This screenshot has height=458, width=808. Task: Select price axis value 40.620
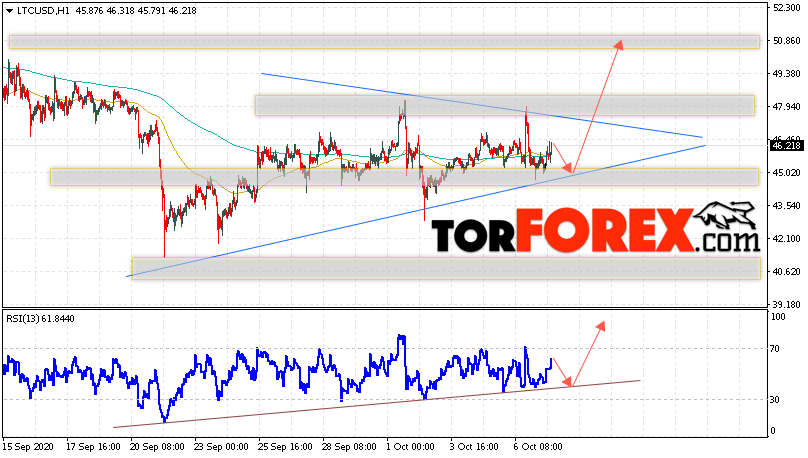[x=786, y=272]
